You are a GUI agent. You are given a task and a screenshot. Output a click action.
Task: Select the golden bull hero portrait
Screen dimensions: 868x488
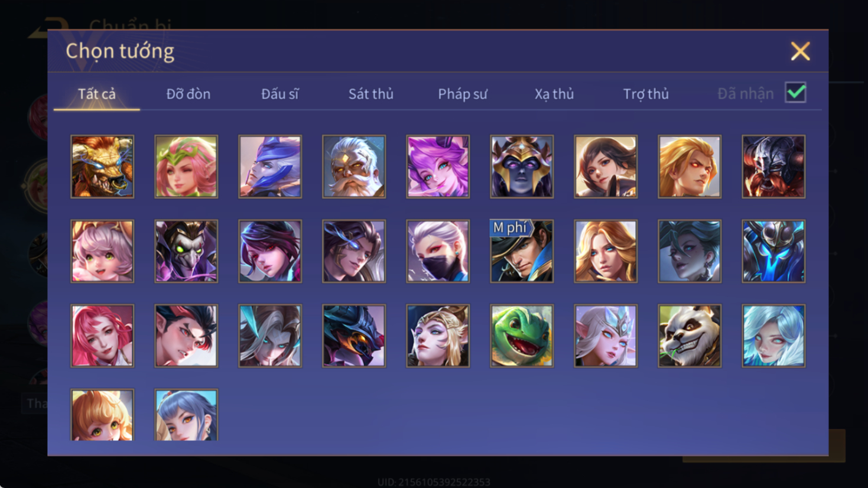coord(102,167)
